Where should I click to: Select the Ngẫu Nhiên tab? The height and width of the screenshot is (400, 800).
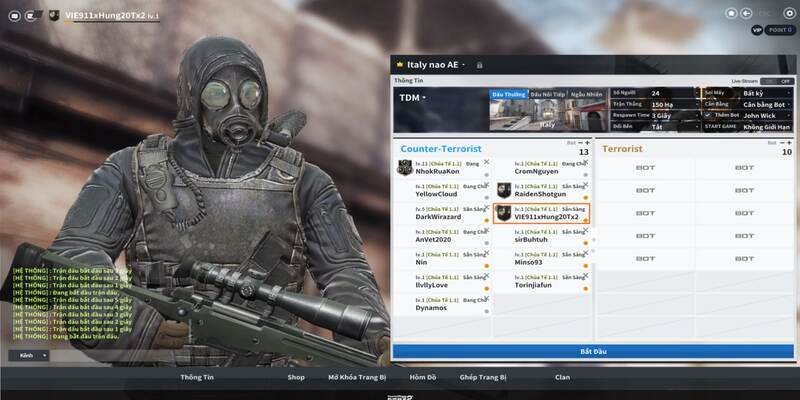point(587,94)
